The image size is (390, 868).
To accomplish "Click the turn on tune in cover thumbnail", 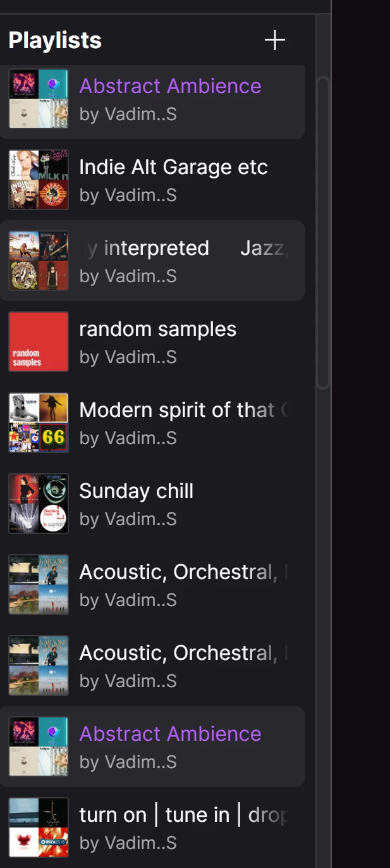I will click(39, 828).
